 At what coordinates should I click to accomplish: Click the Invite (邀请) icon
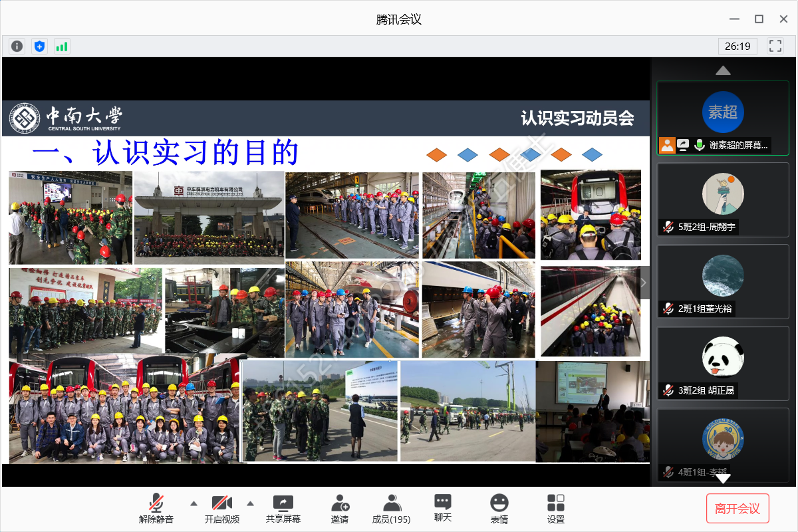pos(340,509)
